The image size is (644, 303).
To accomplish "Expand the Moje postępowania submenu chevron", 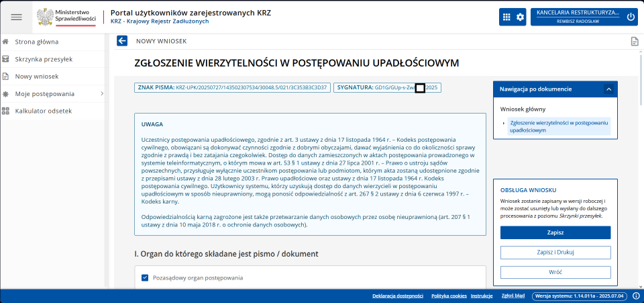I will pos(102,94).
